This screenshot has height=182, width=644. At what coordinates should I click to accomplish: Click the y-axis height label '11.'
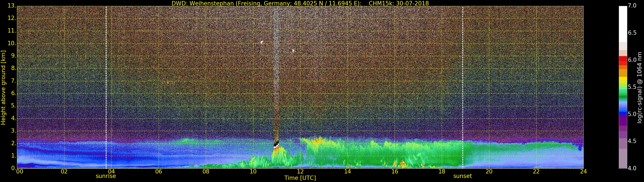click(x=12, y=31)
